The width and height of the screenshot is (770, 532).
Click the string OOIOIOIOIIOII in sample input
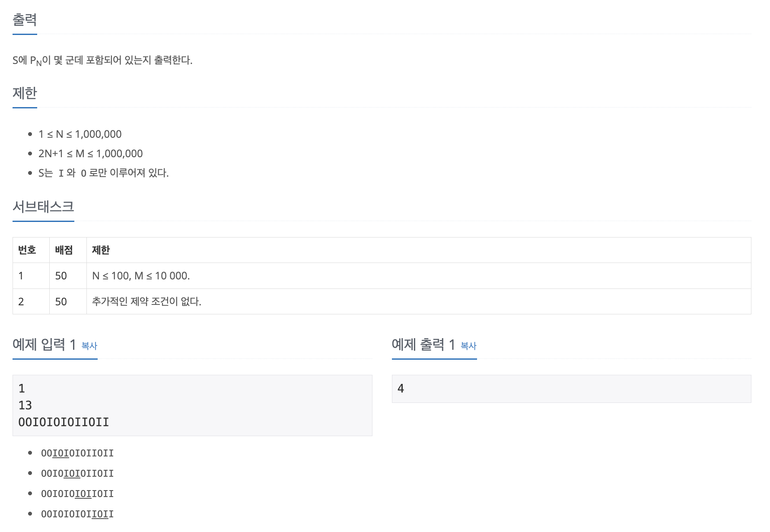(64, 422)
